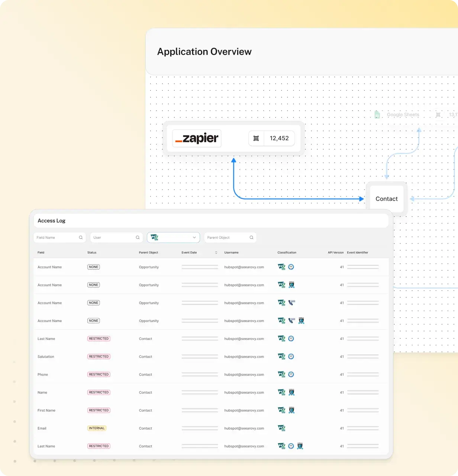The image size is (458, 476).
Task: Click the Application Overview heading
Action: [x=204, y=52]
